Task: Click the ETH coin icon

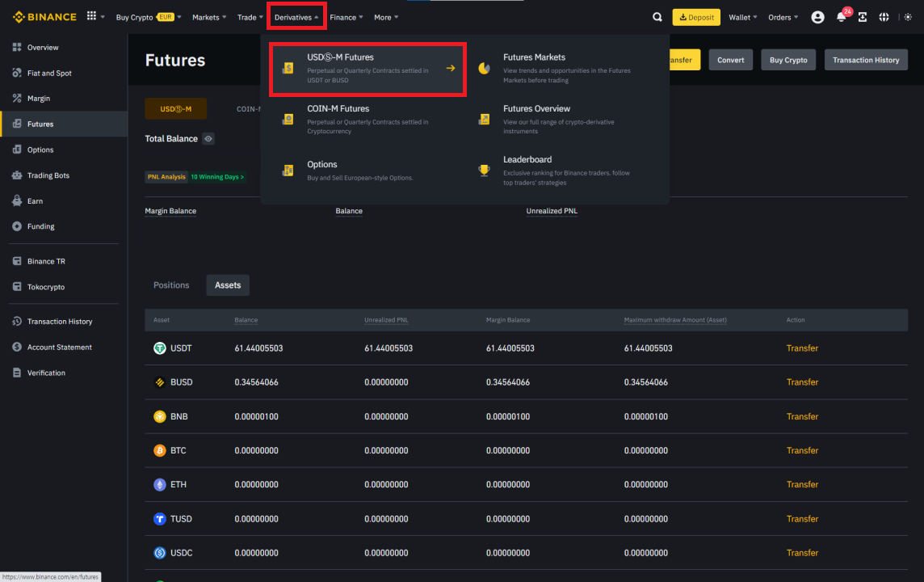Action: [160, 485]
